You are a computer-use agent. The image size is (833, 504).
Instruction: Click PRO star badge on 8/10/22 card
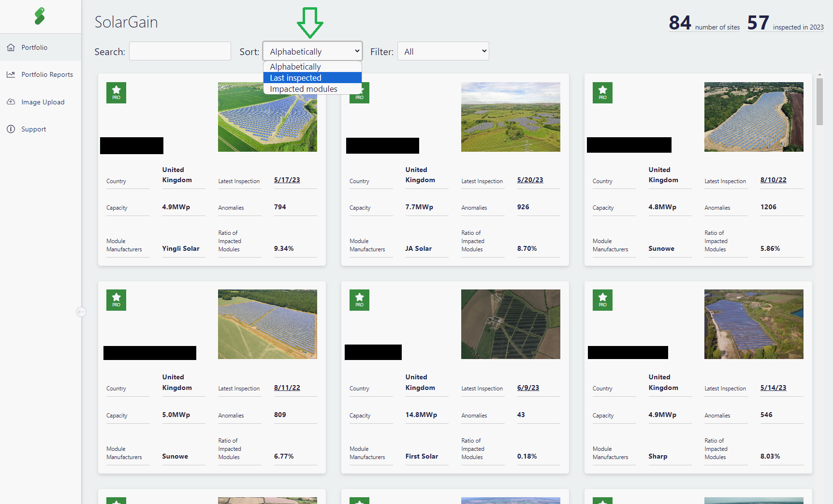pos(602,92)
